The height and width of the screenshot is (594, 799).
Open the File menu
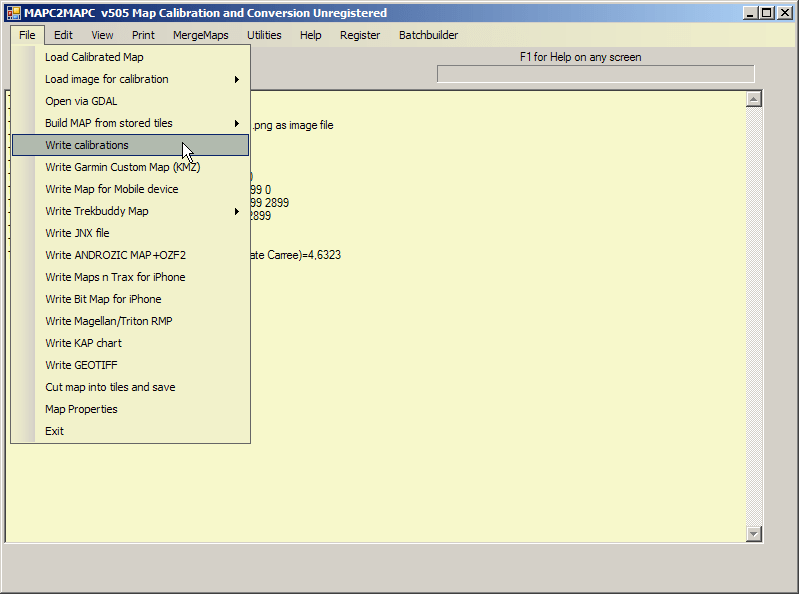click(28, 35)
